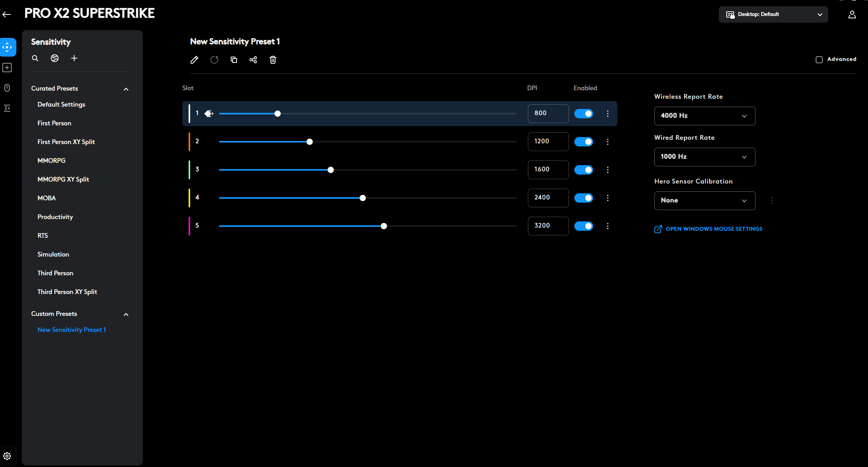
Task: Open Windows Mouse Settings link
Action: [x=713, y=229]
